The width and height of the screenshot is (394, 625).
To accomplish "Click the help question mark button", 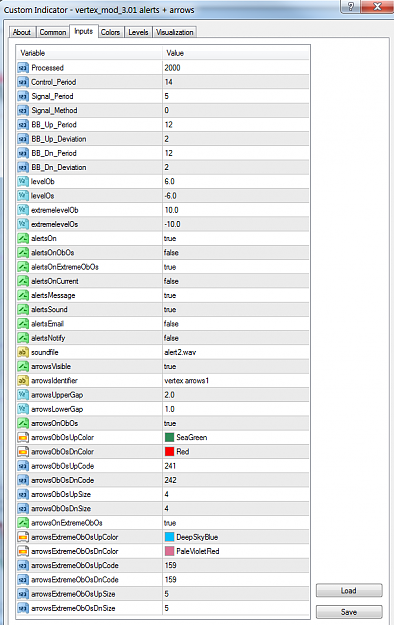I will [x=350, y=7].
